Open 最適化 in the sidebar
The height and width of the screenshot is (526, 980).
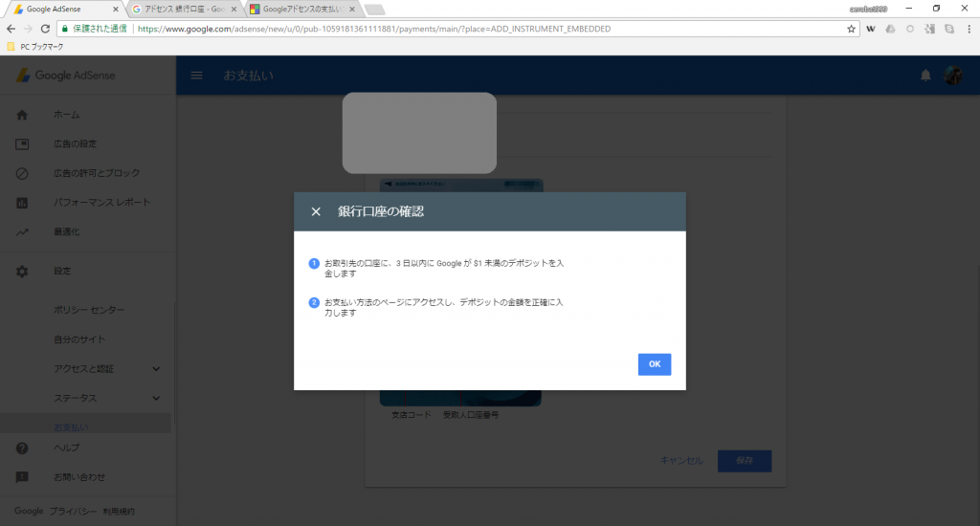pyautogui.click(x=66, y=231)
